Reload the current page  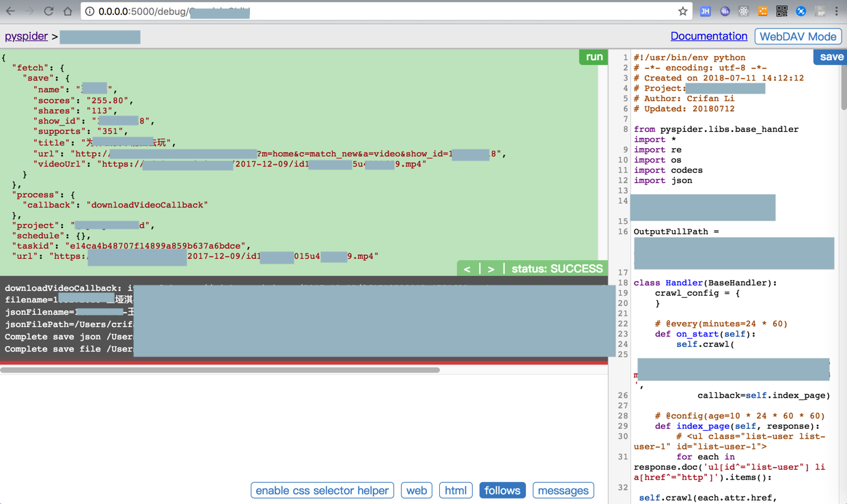point(48,12)
